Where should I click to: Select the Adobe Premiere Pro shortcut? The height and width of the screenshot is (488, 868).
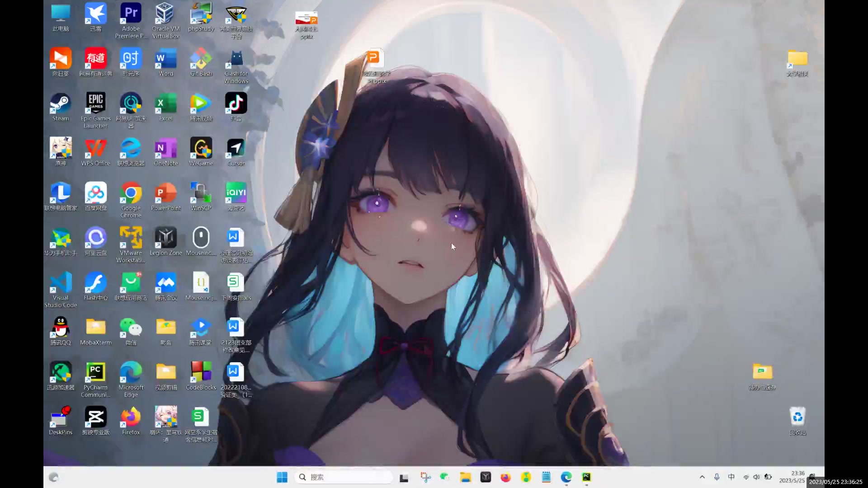click(x=131, y=14)
